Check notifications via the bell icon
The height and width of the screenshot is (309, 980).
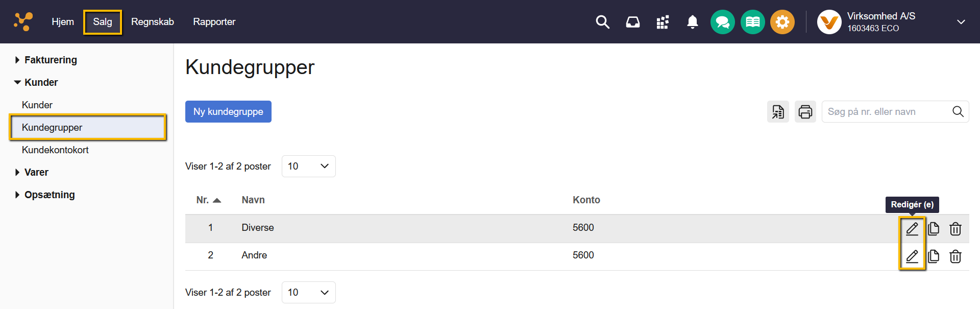pos(693,22)
